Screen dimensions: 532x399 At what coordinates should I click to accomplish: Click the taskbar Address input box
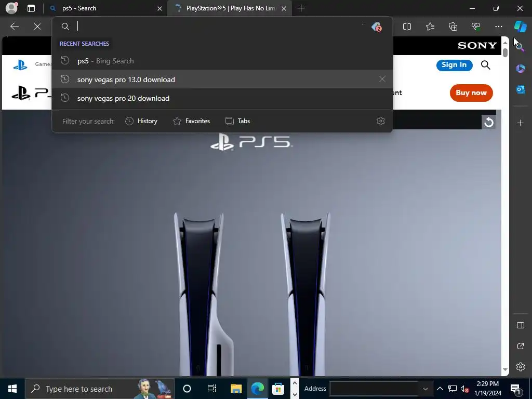pyautogui.click(x=374, y=389)
